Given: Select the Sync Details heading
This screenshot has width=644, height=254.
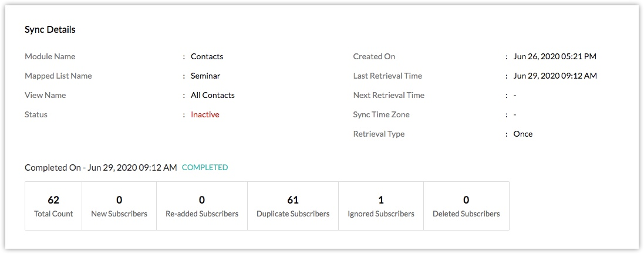Looking at the screenshot, I should point(50,29).
